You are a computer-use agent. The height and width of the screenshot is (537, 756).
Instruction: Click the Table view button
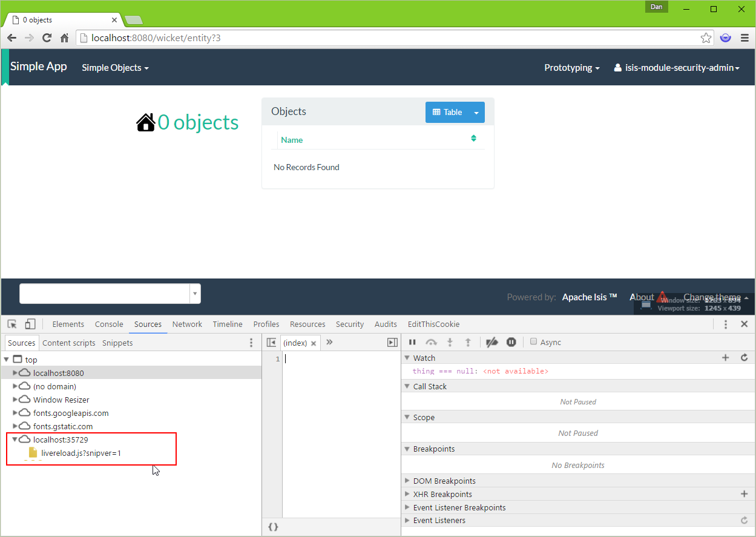(447, 112)
